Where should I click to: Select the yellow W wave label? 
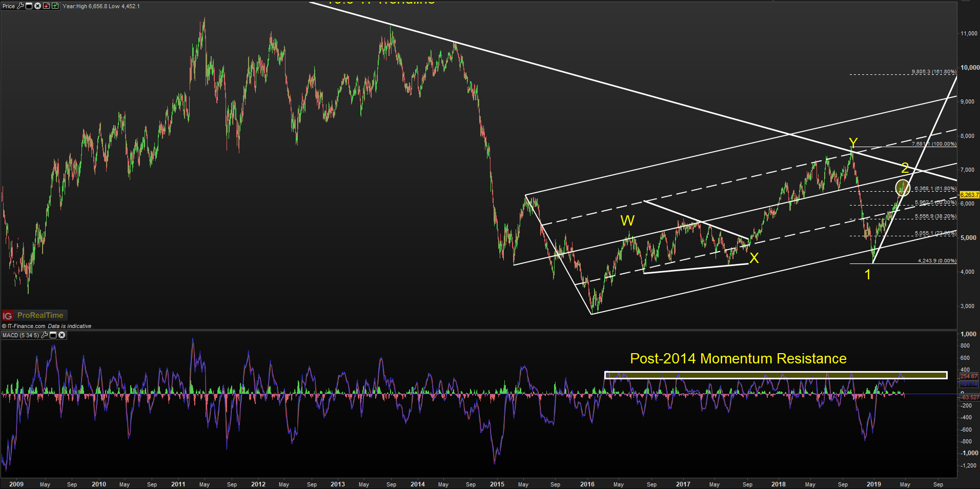click(x=627, y=220)
